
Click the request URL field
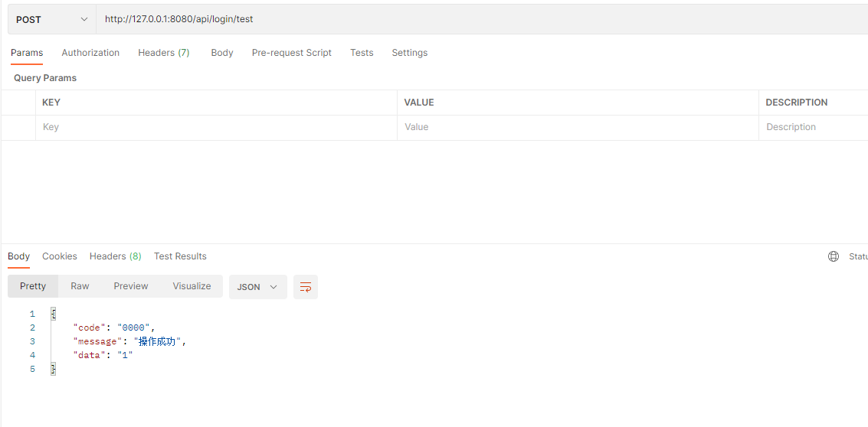pos(482,19)
